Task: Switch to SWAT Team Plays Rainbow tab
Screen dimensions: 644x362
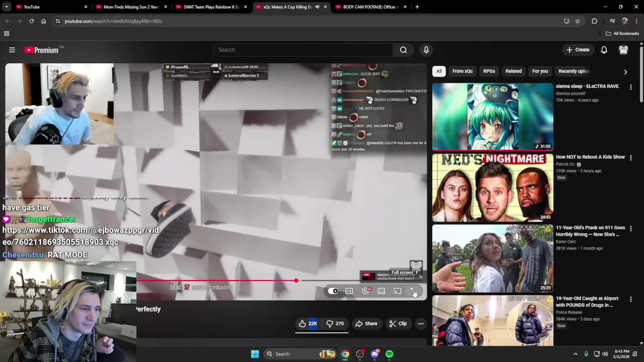Action: coord(210,7)
